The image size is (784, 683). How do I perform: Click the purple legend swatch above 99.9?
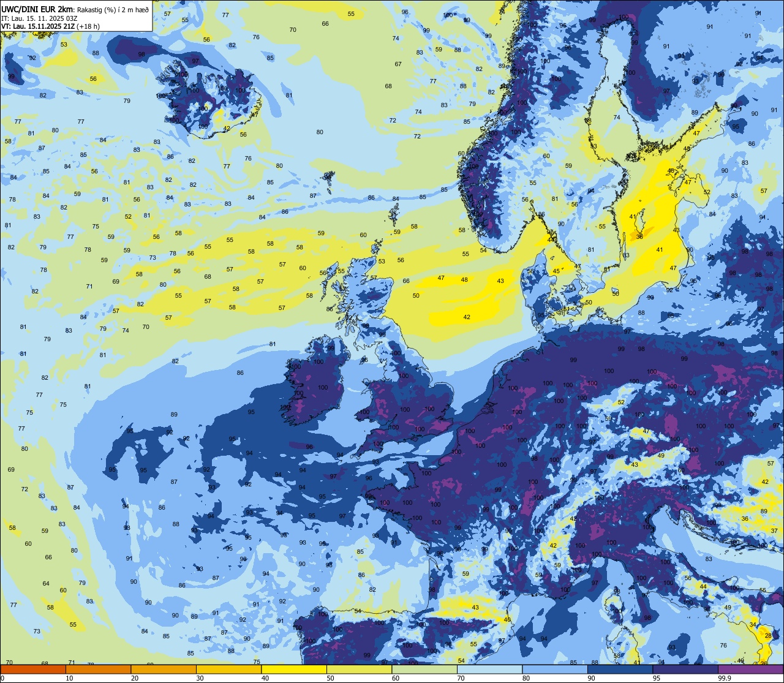coord(752,670)
